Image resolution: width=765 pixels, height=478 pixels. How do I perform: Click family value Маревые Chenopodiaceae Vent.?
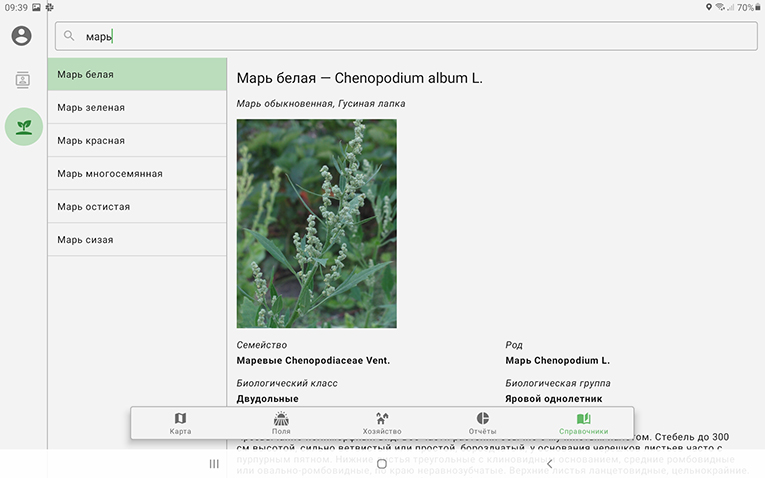pyautogui.click(x=313, y=360)
